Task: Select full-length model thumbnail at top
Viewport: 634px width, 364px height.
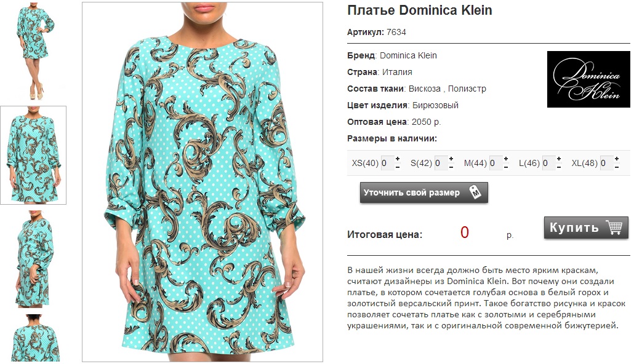Action: pyautogui.click(x=33, y=51)
